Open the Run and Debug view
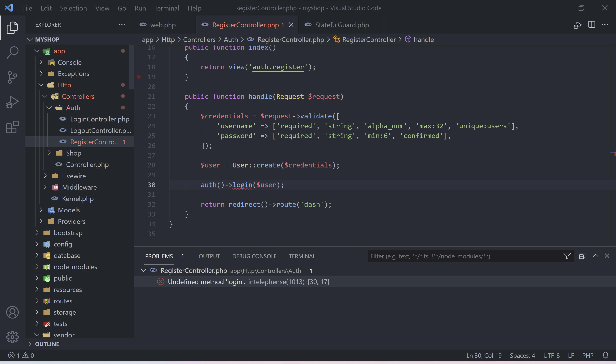Screen dimensions: 616x364 (x=12, y=101)
